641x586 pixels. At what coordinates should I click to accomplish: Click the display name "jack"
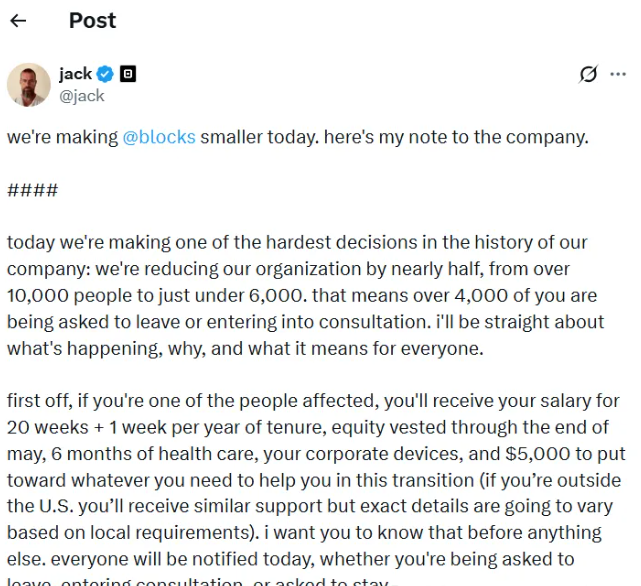75,74
